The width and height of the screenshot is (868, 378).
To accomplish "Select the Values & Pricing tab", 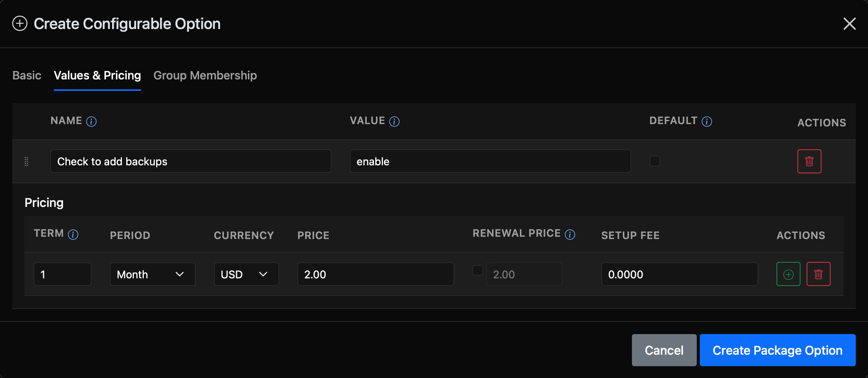I will 97,75.
